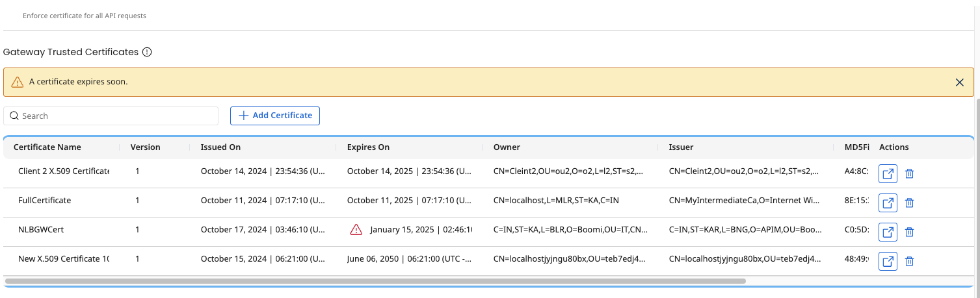This screenshot has width=980, height=298.
Task: Open the FullCertificate details icon
Action: (888, 203)
